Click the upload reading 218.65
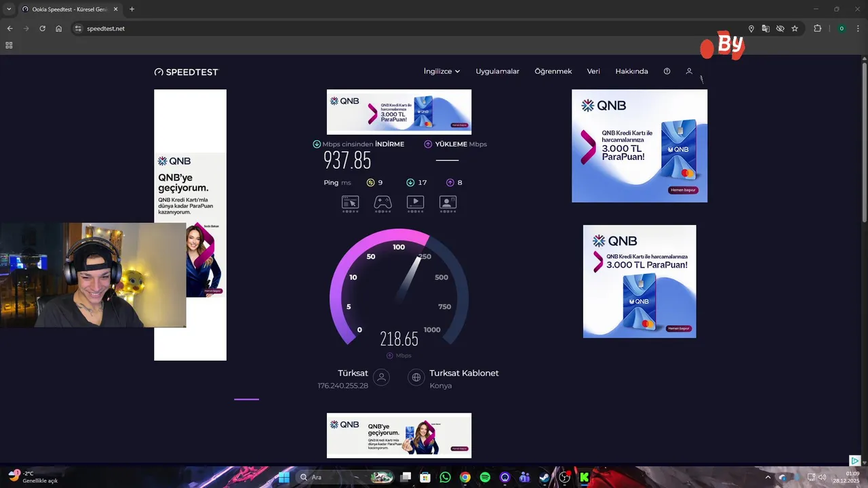Screen dimensions: 868x488 point(399,339)
